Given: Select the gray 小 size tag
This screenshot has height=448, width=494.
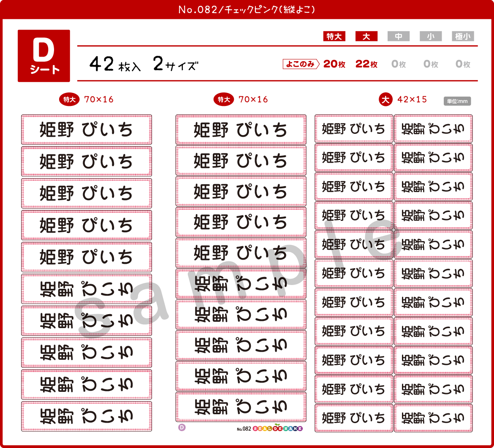Looking at the screenshot, I should coord(431,36).
